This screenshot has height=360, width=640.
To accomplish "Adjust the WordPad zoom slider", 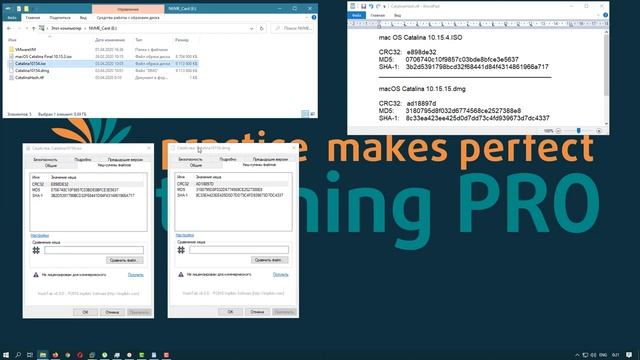I will [578, 131].
